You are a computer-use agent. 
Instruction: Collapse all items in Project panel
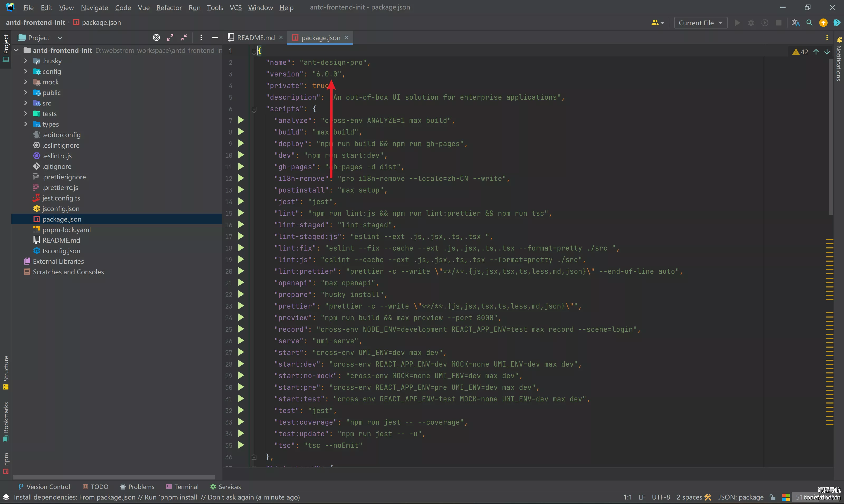coord(184,37)
